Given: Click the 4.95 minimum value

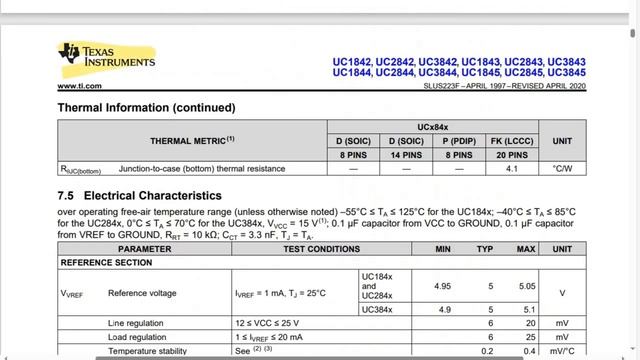Looking at the screenshot, I should click(442, 286).
